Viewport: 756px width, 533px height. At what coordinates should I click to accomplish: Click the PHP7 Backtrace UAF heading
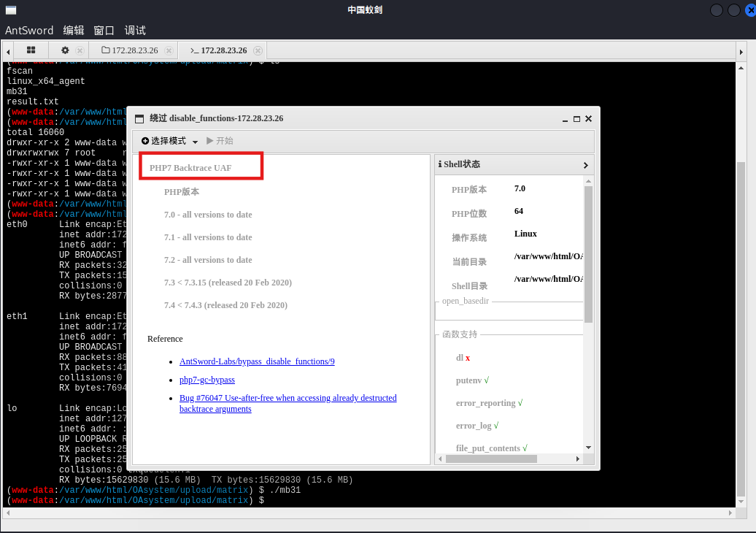190,168
